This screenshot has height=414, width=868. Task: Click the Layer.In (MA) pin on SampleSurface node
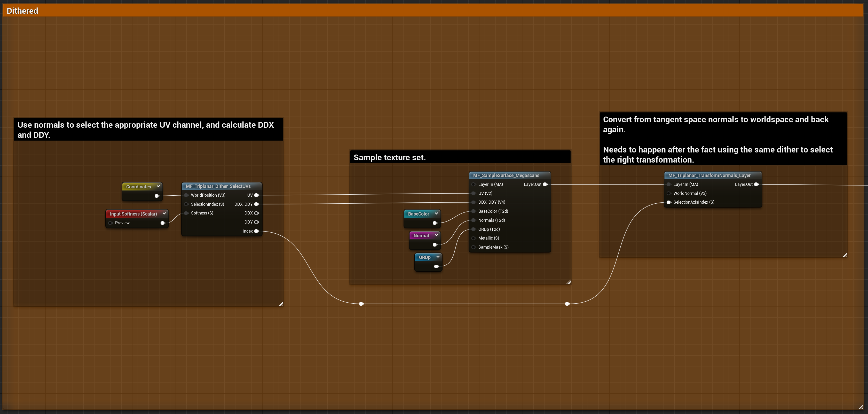[x=474, y=185]
